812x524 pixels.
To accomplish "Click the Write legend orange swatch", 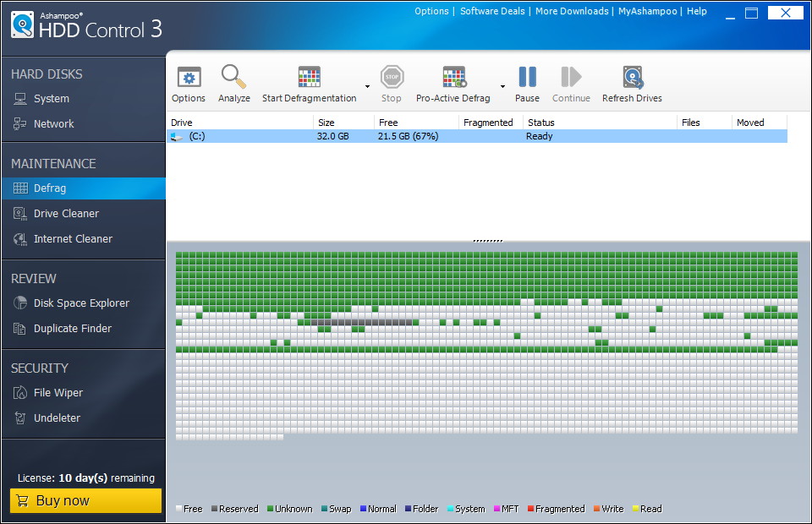I will tap(597, 509).
